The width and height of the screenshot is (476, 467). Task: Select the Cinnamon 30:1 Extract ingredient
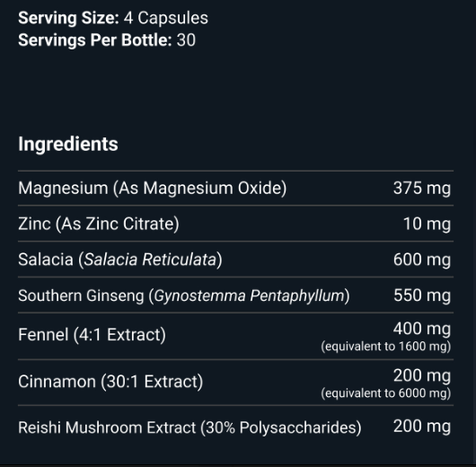(110, 382)
